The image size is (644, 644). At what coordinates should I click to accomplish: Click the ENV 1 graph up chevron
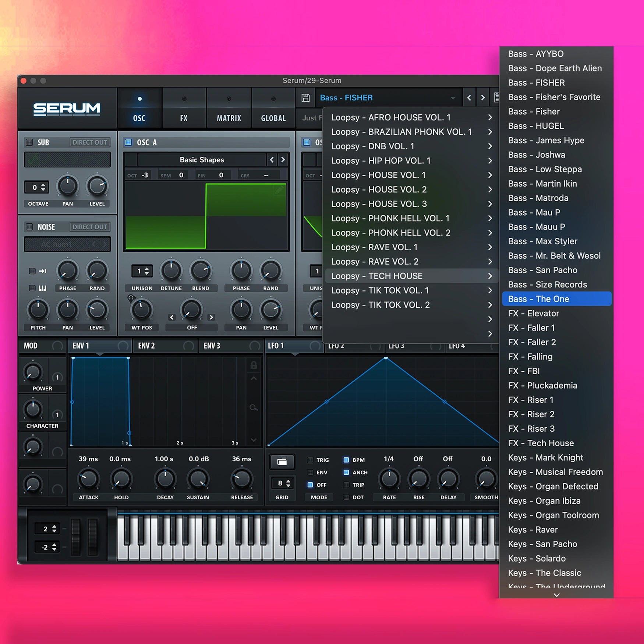pyautogui.click(x=254, y=378)
